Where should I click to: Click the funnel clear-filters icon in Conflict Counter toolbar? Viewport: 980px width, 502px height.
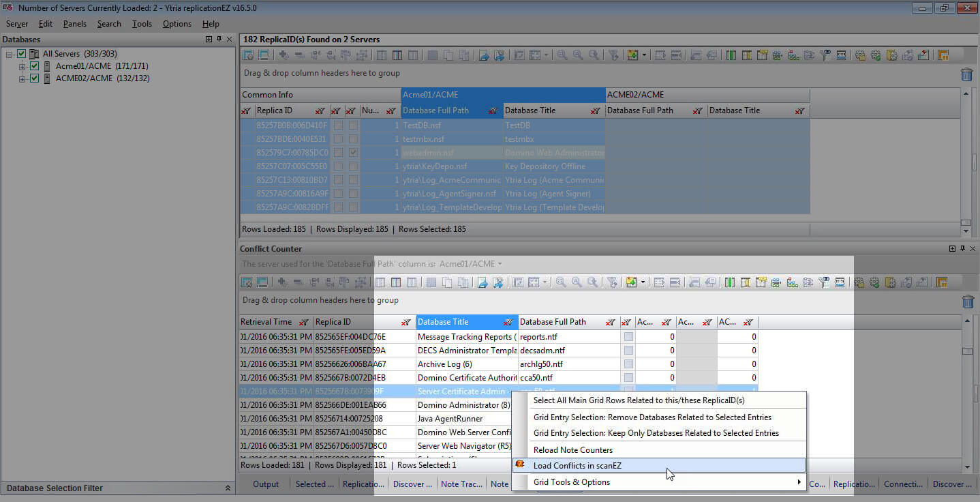click(x=612, y=282)
